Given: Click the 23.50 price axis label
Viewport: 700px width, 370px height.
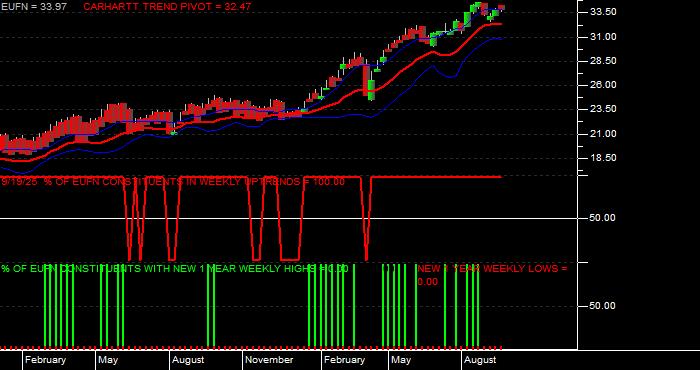Looking at the screenshot, I should coord(603,109).
